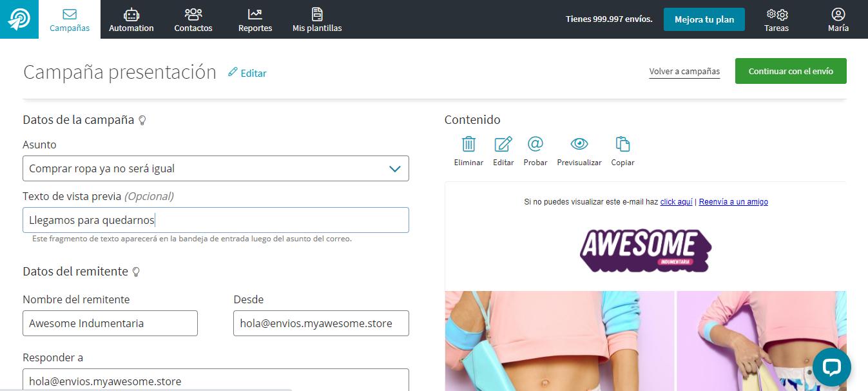Click 'Tienes 999.997 envíos.' text
Image resolution: width=868 pixels, height=391 pixels.
point(609,19)
